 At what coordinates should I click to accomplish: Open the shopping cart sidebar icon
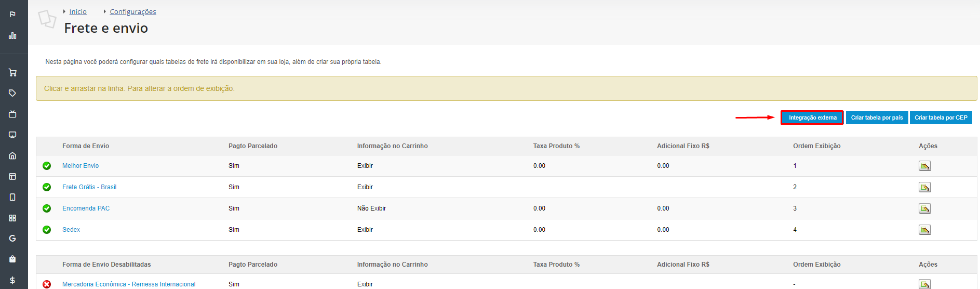[12, 73]
